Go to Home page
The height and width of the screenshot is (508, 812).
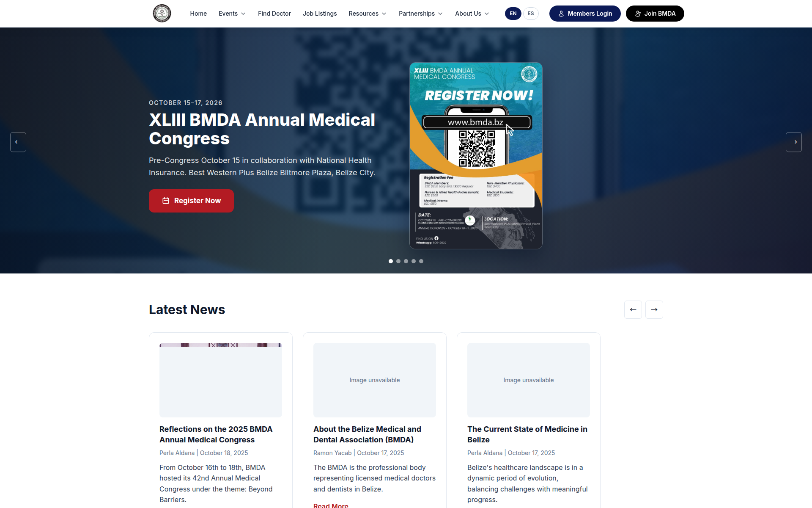tap(198, 14)
